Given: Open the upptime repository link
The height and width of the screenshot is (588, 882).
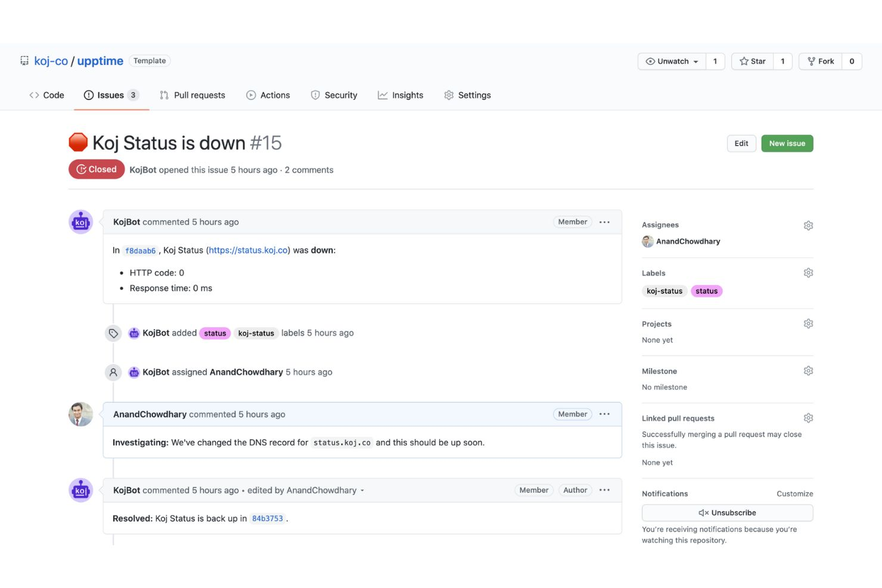Looking at the screenshot, I should pyautogui.click(x=100, y=61).
